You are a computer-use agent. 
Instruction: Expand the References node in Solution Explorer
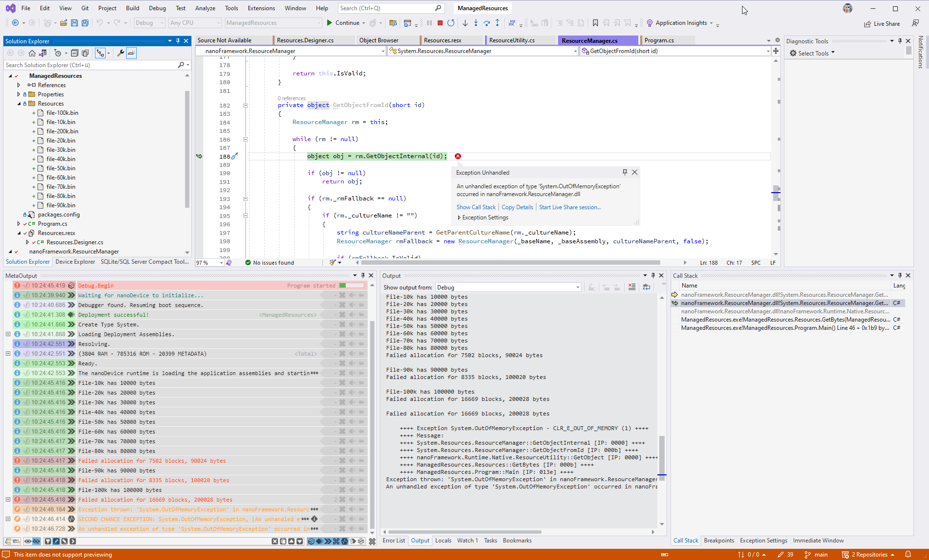[x=19, y=85]
